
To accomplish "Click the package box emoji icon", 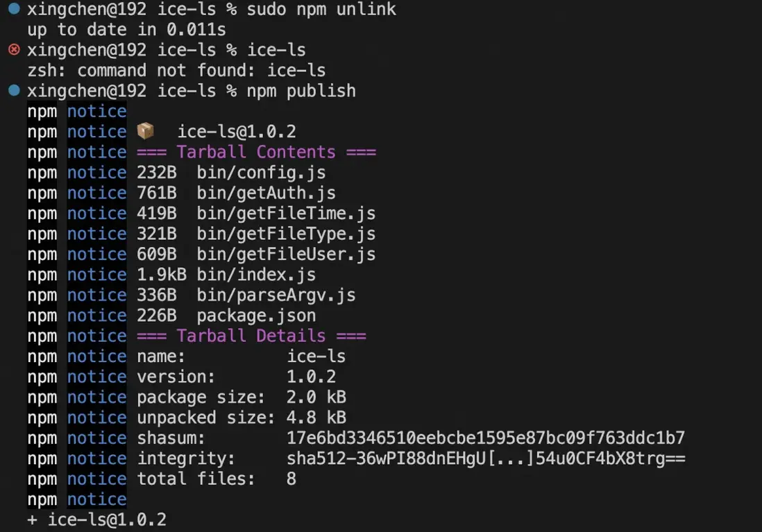I will (145, 131).
